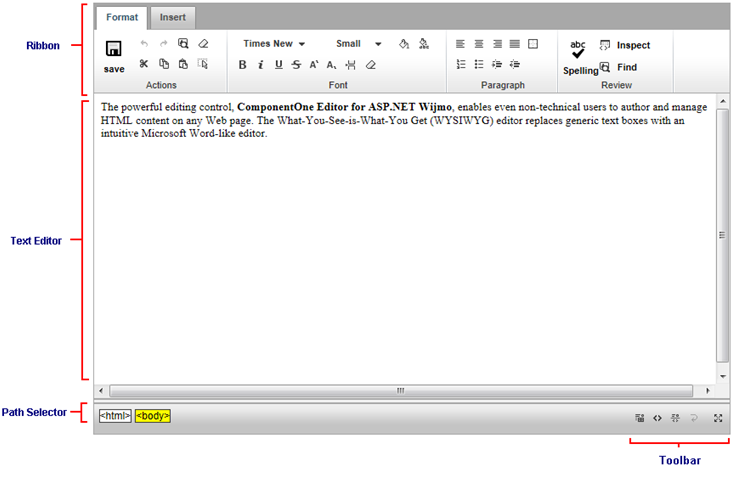
Task: Switch to Split view
Action: click(x=676, y=418)
